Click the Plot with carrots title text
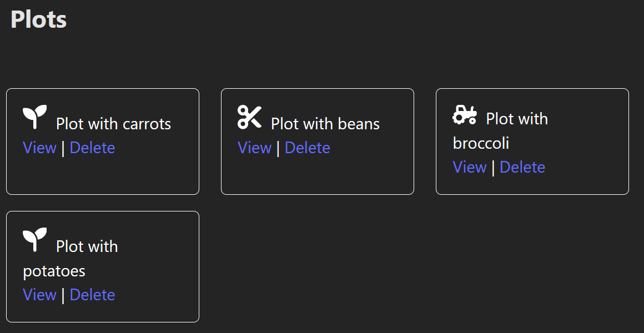This screenshot has width=644, height=333. (113, 124)
